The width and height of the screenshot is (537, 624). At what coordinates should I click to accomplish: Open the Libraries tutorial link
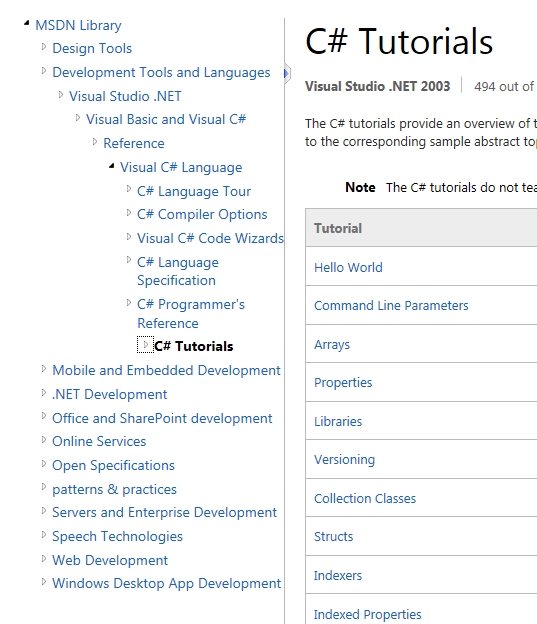point(338,421)
